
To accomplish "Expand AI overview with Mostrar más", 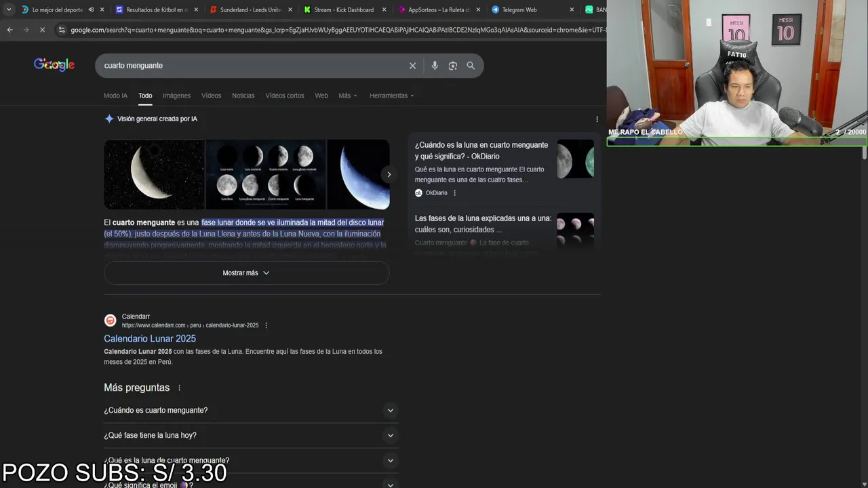I will 246,272.
